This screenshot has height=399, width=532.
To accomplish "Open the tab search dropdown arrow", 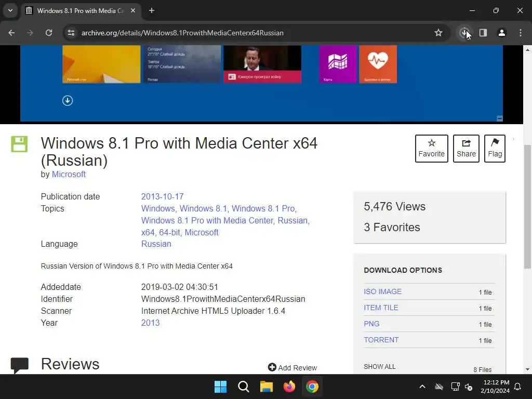I will [x=10, y=10].
